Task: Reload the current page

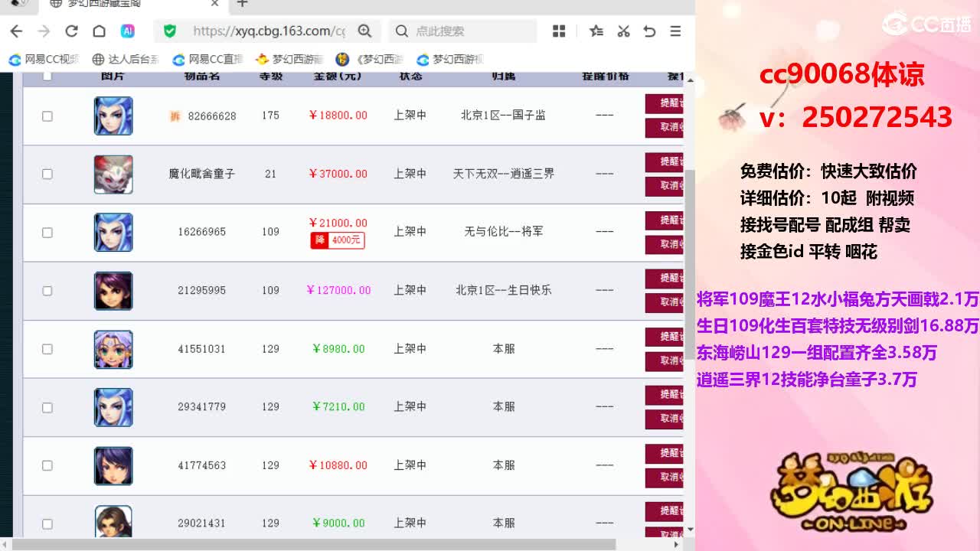Action: [x=71, y=31]
